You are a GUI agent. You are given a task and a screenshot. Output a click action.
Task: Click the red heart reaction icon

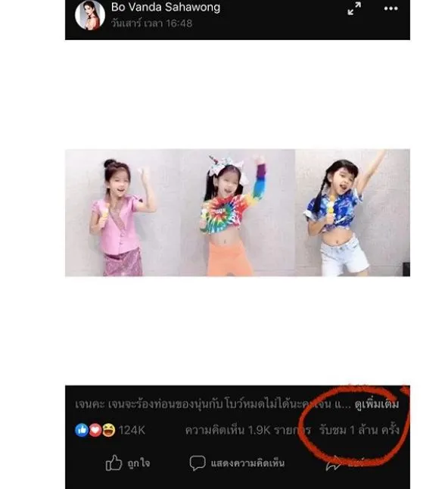pos(95,430)
